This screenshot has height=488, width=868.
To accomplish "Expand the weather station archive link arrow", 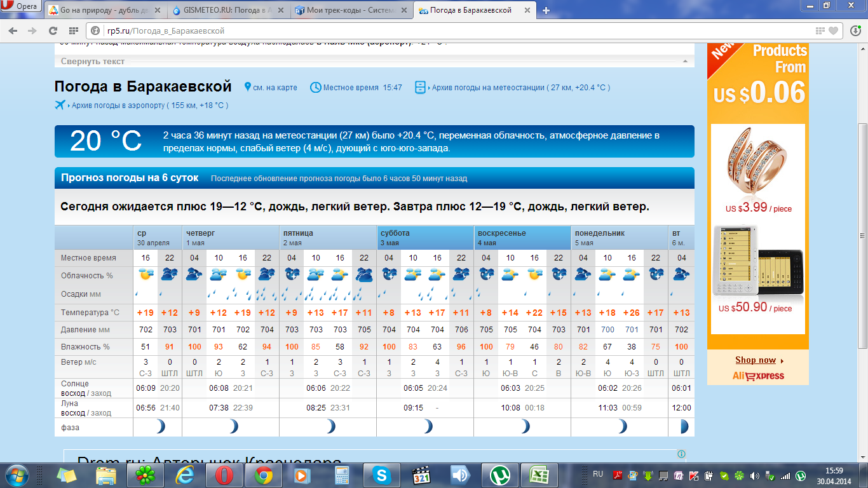I will (430, 88).
